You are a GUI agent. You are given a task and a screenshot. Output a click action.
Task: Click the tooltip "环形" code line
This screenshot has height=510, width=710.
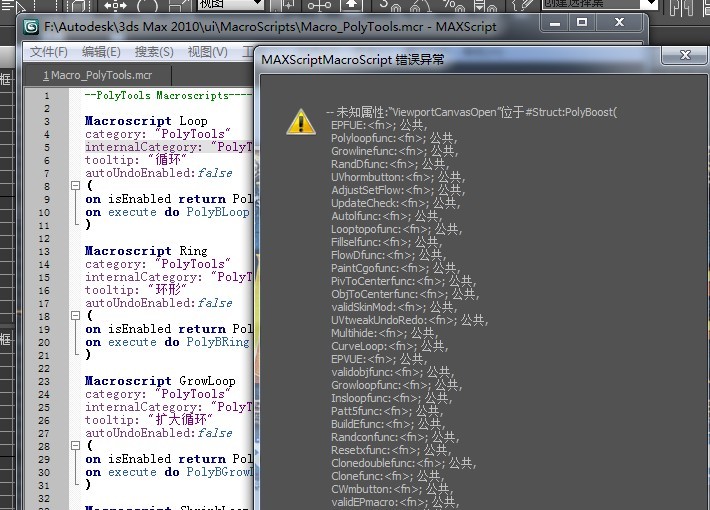[135, 290]
